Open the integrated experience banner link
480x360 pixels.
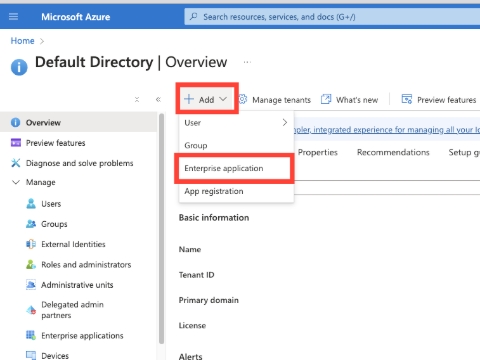[x=387, y=130]
